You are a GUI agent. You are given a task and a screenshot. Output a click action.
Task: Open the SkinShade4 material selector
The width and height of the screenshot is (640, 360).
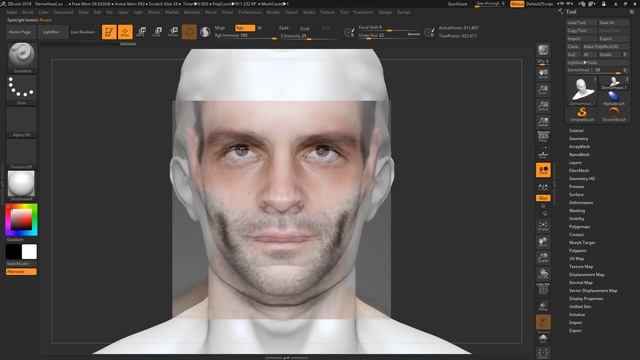pos(22,186)
